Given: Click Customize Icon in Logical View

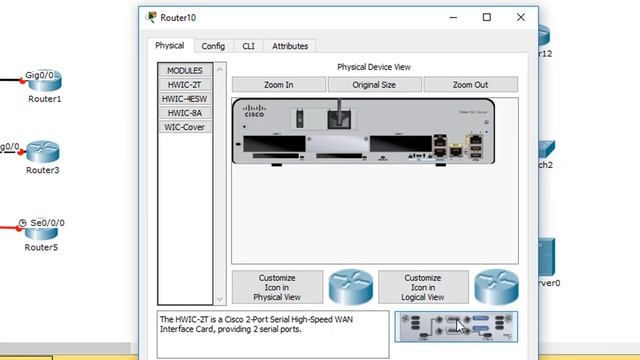Looking at the screenshot, I should (423, 287).
